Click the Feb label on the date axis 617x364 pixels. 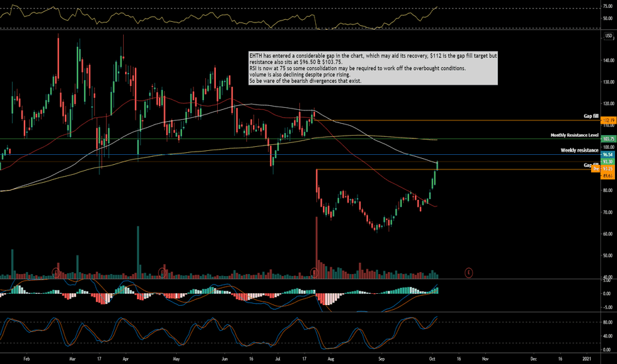point(26,359)
